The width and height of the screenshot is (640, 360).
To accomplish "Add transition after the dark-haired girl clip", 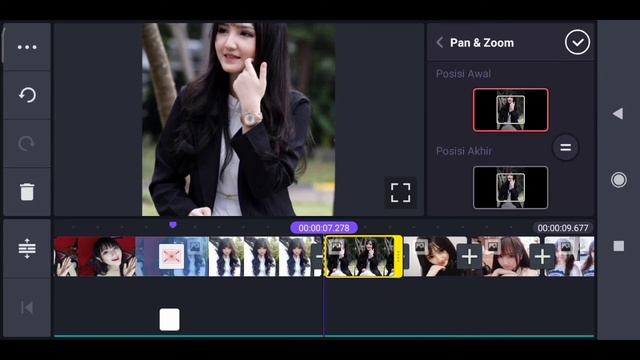I will 469,257.
